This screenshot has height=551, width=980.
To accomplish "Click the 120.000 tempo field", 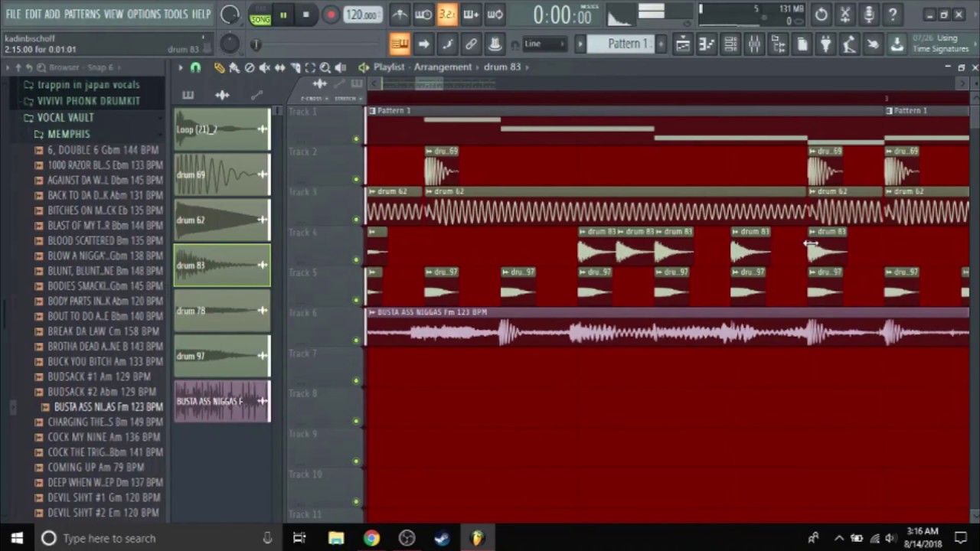I will point(361,15).
